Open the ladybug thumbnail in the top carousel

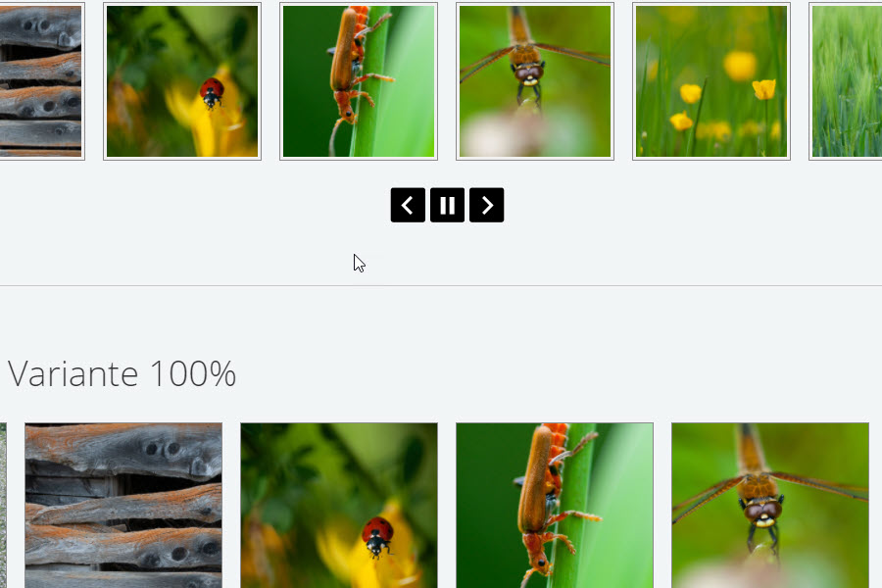pos(182,81)
